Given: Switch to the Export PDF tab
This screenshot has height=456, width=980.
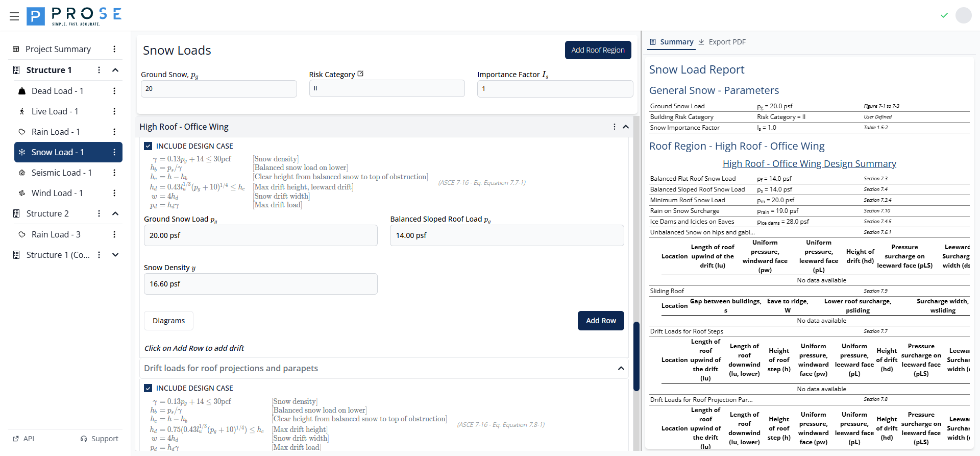Looking at the screenshot, I should tap(722, 42).
